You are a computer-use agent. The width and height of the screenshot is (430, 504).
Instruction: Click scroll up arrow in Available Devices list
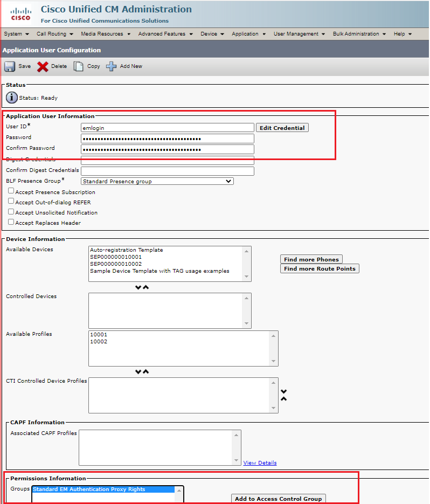coord(246,251)
